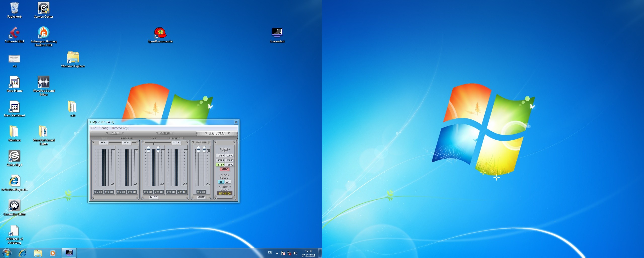Select the Nero StartSmart icon

pos(14,109)
